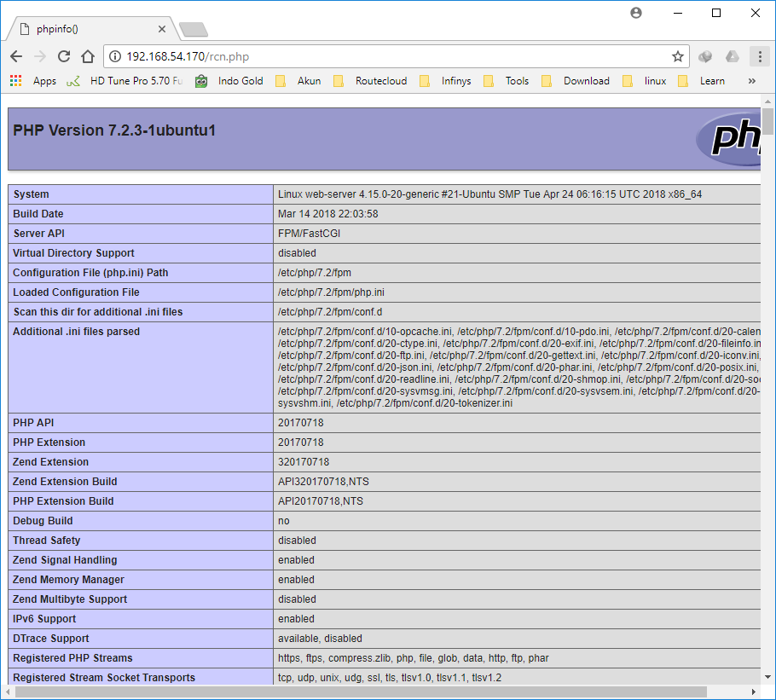Click the PHP API label
Image resolution: width=776 pixels, height=700 pixels.
33,423
